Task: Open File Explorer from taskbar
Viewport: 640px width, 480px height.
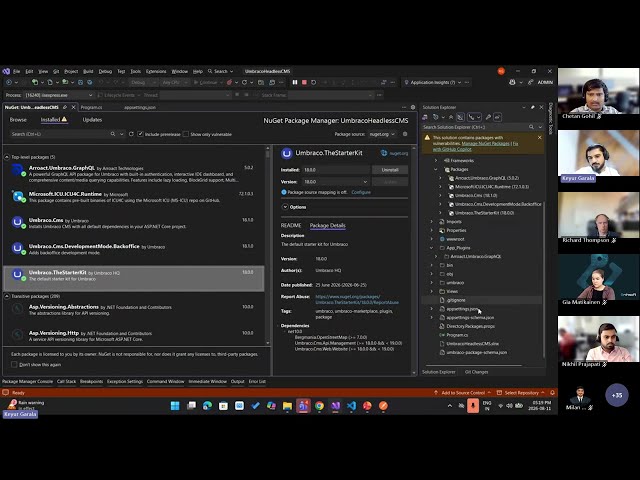Action: [x=287, y=406]
